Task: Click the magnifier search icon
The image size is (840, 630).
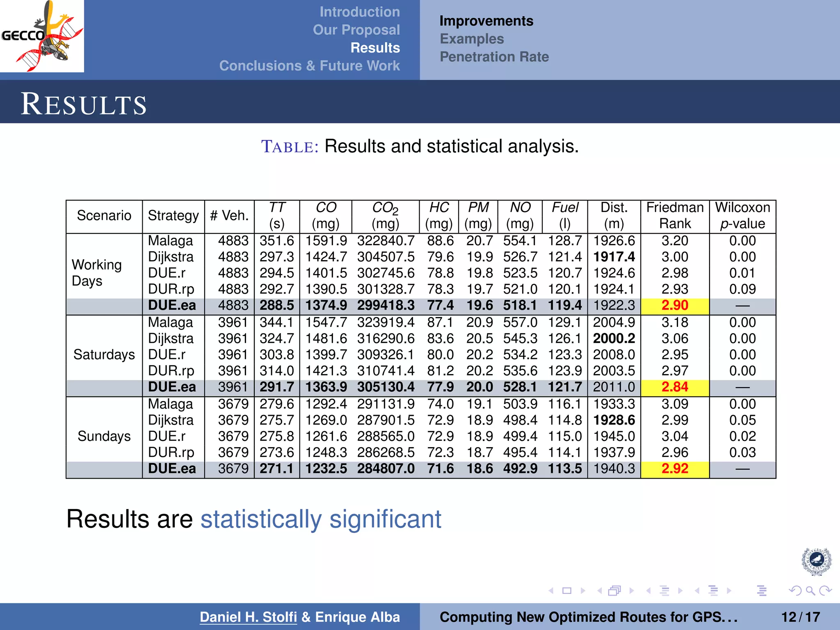Action: point(810,591)
